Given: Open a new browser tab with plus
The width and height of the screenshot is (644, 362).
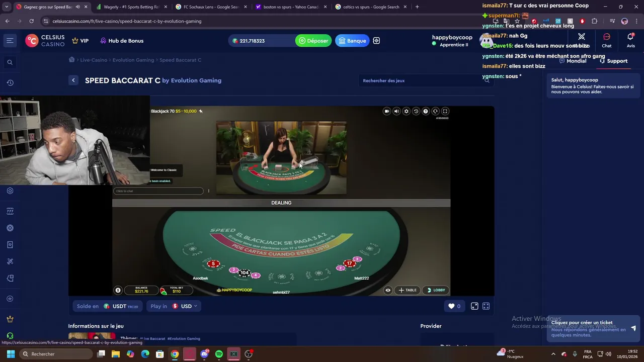Looking at the screenshot, I should [x=417, y=7].
